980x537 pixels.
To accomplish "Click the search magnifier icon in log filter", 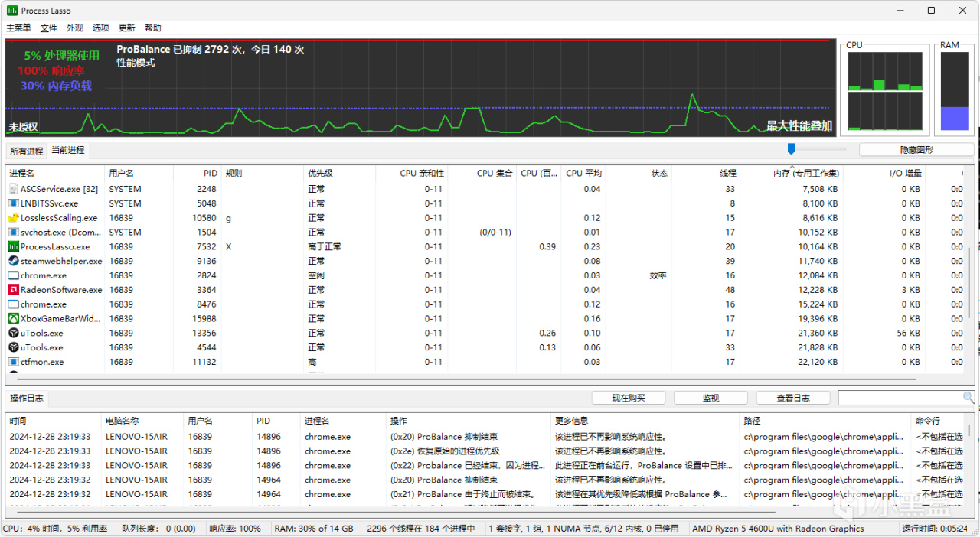I will pos(969,398).
